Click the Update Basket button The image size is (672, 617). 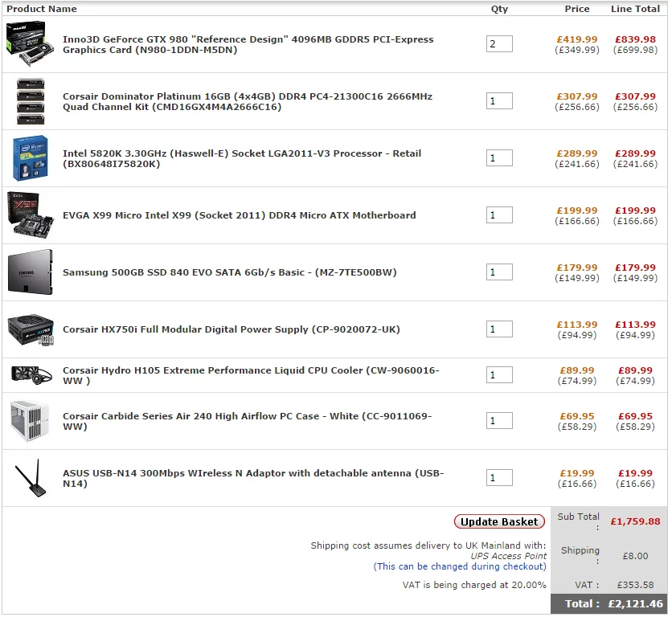[499, 521]
